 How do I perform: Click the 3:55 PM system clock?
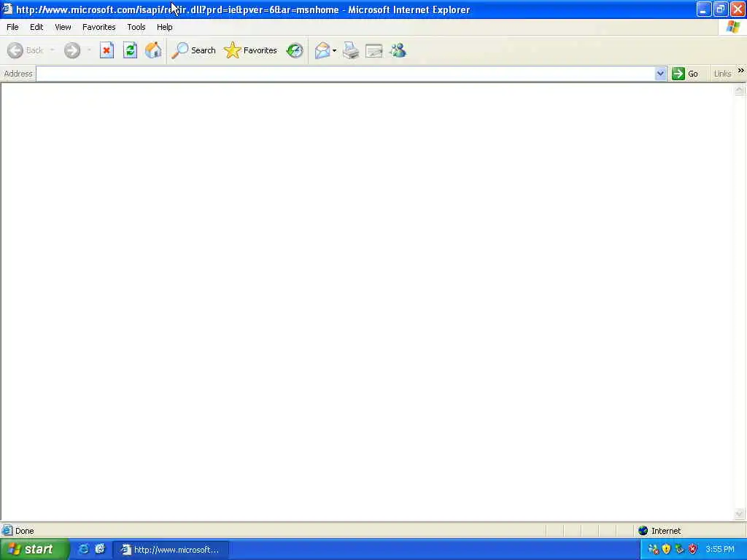[x=720, y=550]
